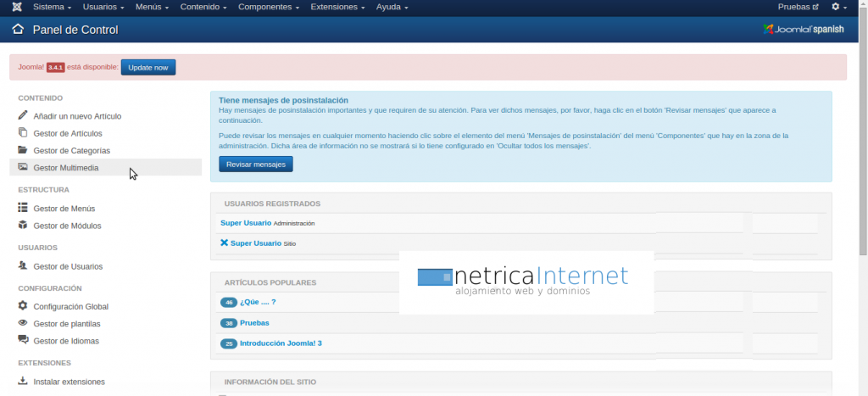
Task: Click the Gestor de Módulos cube icon
Action: [23, 226]
